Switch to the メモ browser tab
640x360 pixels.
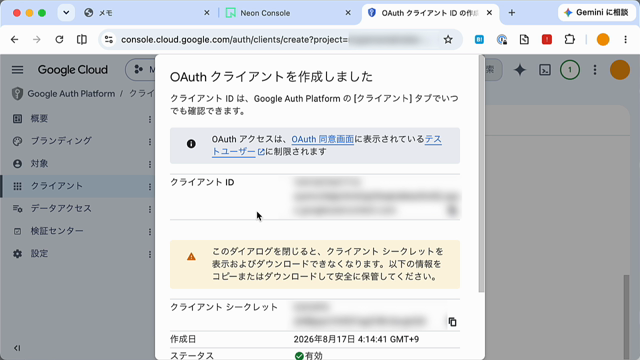(x=147, y=13)
